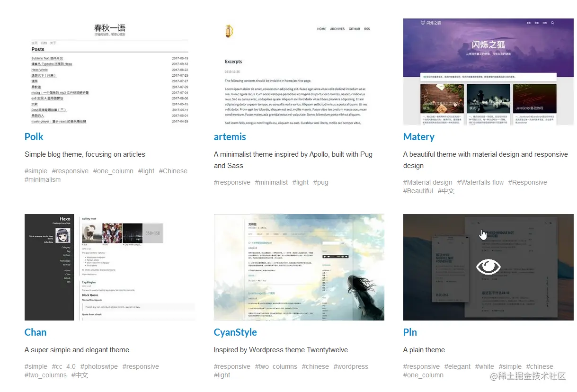This screenshot has height=392, width=577.
Task: Select the #one_column tag under Pln
Action: [x=423, y=375]
